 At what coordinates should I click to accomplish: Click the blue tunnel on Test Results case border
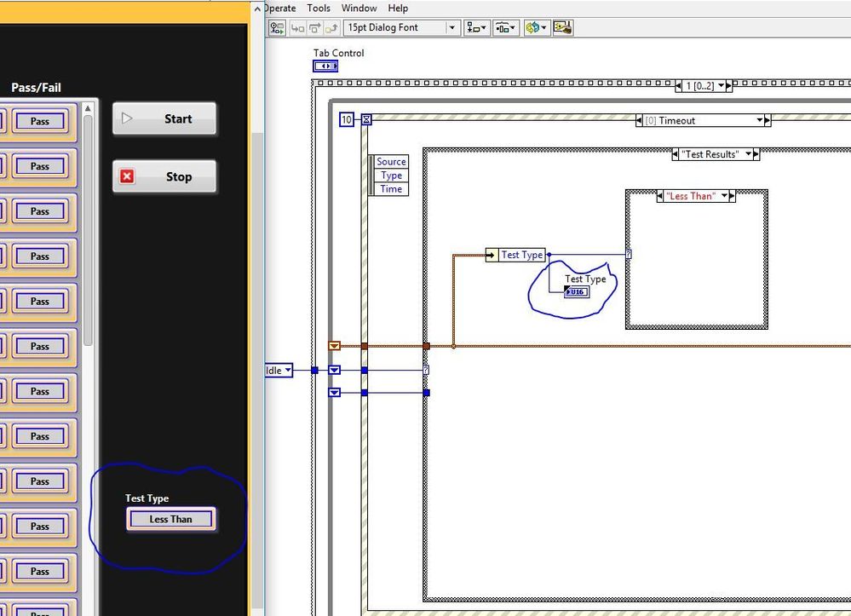click(426, 393)
